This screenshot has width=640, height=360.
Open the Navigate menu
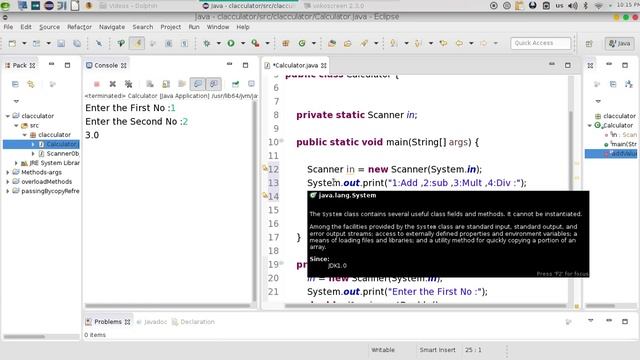[x=112, y=27]
